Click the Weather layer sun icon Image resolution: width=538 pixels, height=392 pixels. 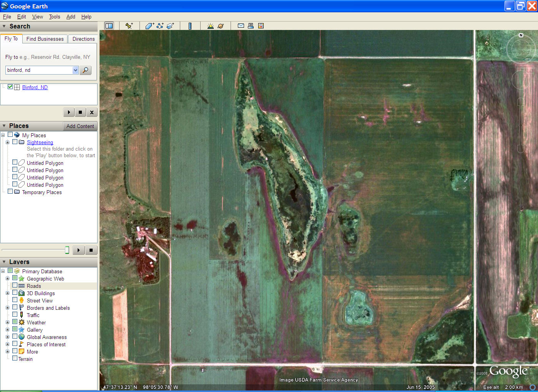point(22,322)
